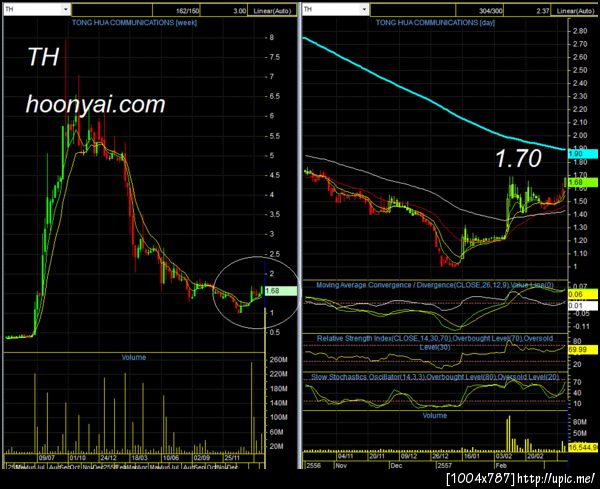Click the 20/11 date on daily time axis
Screen dimensions: 600x489
[377, 456]
